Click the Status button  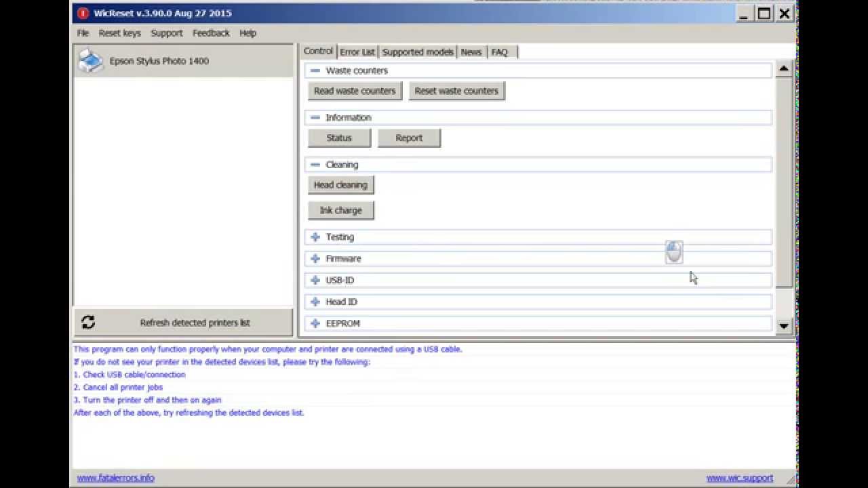[x=339, y=138]
